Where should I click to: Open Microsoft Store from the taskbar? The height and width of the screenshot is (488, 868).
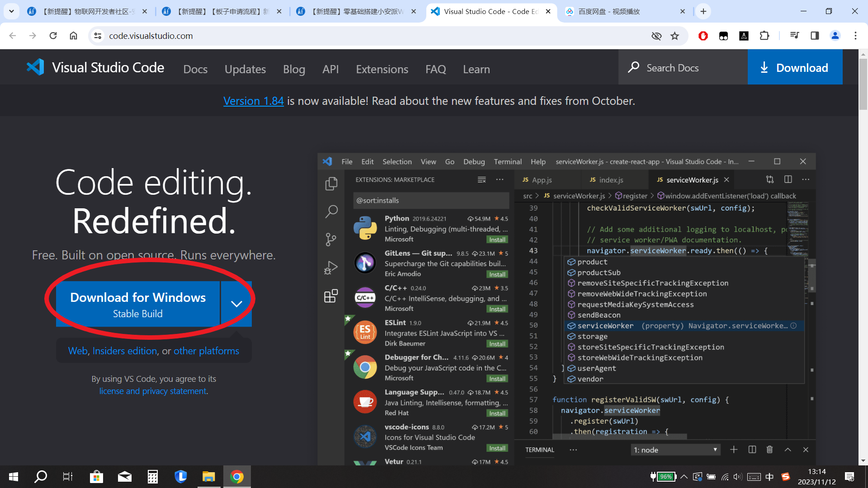click(x=96, y=477)
